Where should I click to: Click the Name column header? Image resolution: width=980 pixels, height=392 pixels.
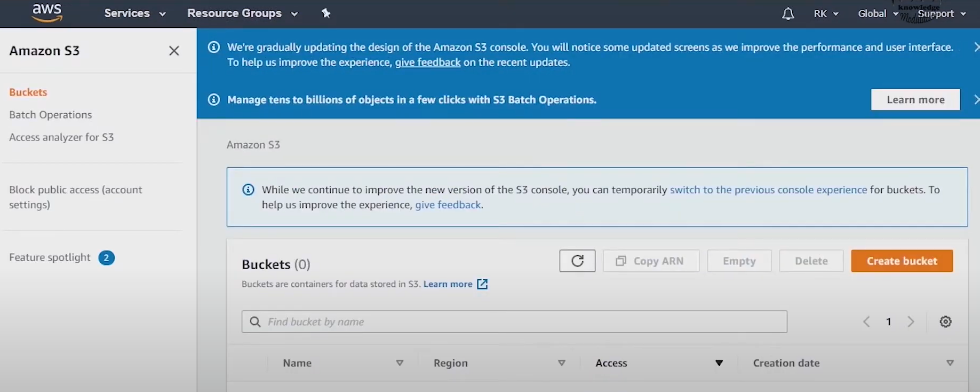(297, 363)
